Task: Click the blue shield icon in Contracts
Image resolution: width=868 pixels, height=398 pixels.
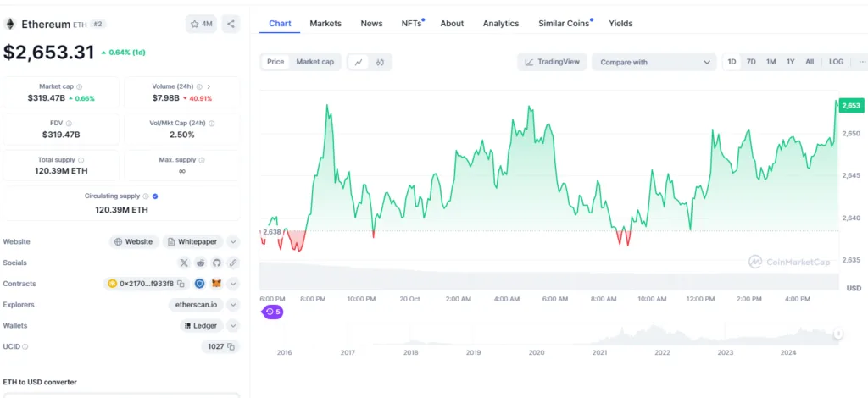Action: [x=200, y=284]
